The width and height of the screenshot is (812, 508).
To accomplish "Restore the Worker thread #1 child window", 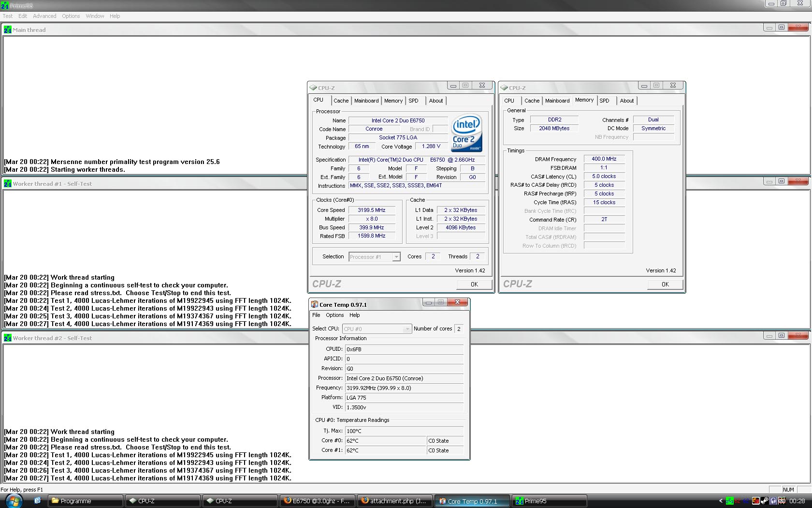I will pyautogui.click(x=782, y=181).
